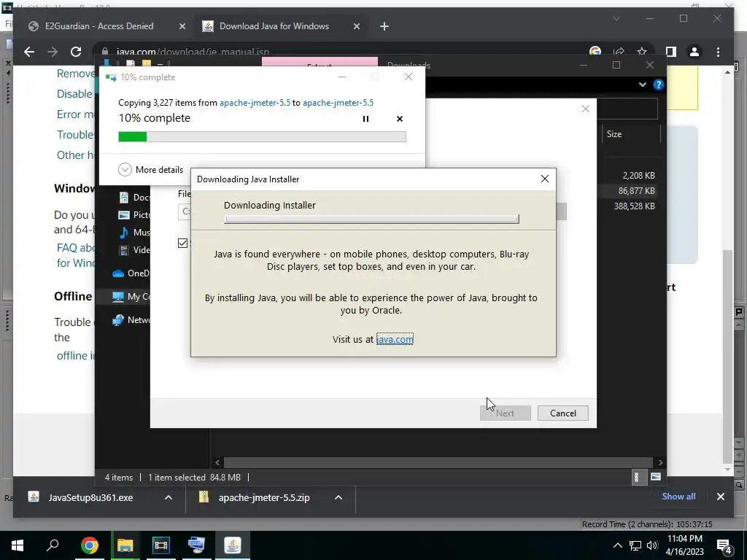Open the Chrome profile icon
This screenshot has height=560, width=747.
694,52
